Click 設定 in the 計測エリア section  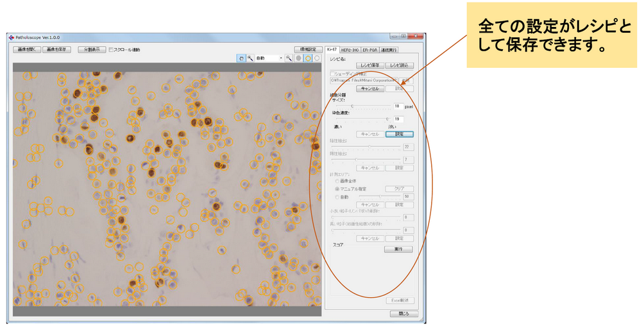coord(400,204)
